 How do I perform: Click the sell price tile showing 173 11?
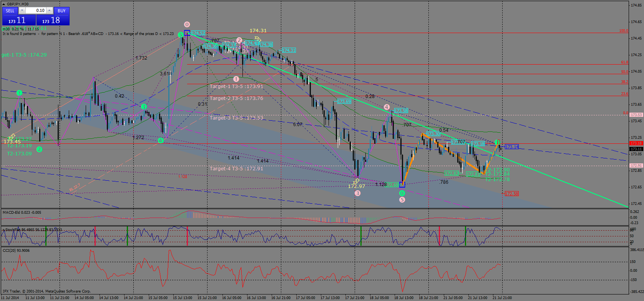click(x=18, y=20)
